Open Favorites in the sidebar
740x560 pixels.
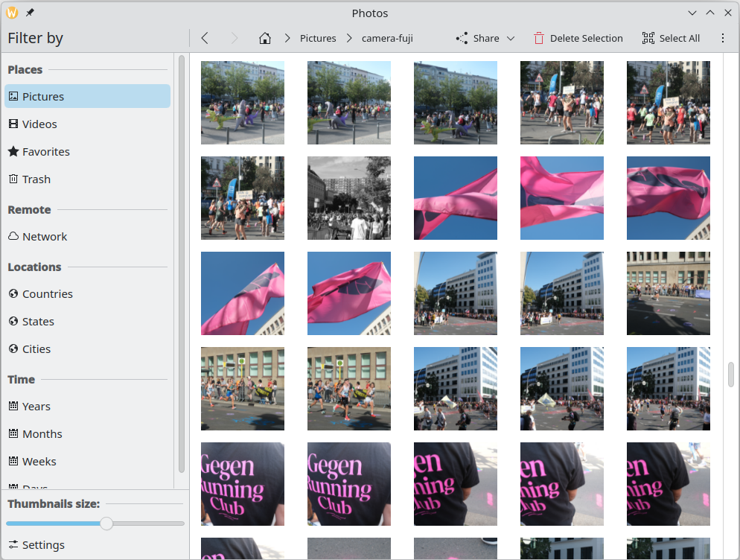[x=87, y=151]
